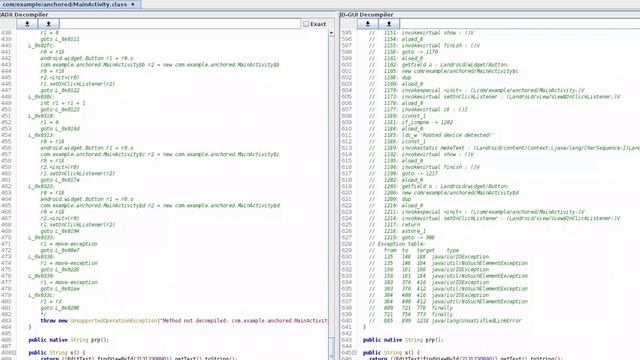Click the JD-GUI Decompiler search-next down arrow
The height and width of the screenshot is (360, 640).
[367, 24]
